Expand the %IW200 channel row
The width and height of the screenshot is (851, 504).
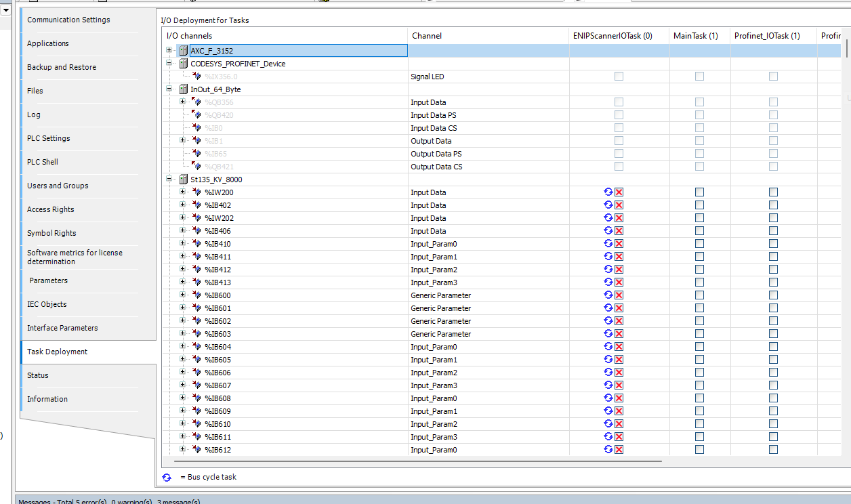click(x=182, y=192)
